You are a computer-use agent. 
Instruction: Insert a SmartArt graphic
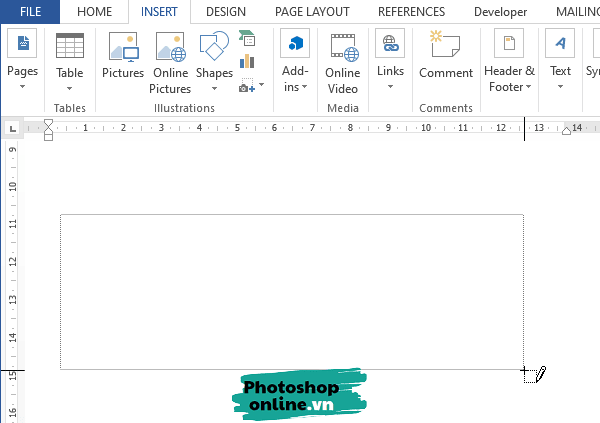coord(247,38)
